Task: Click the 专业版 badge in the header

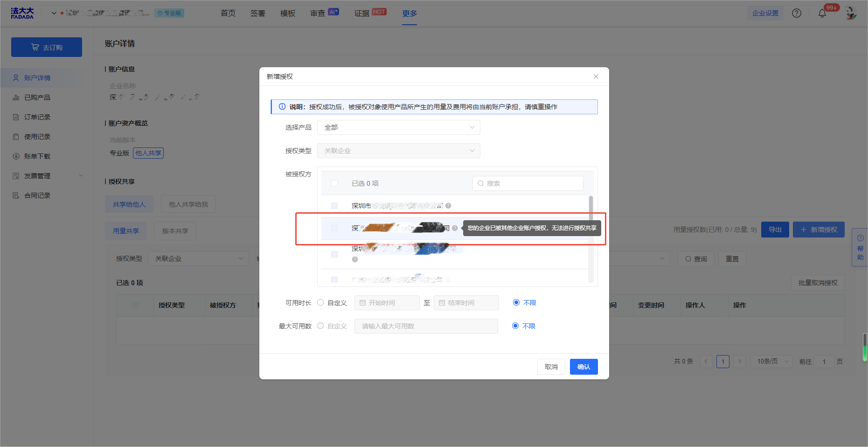Action: 169,13
